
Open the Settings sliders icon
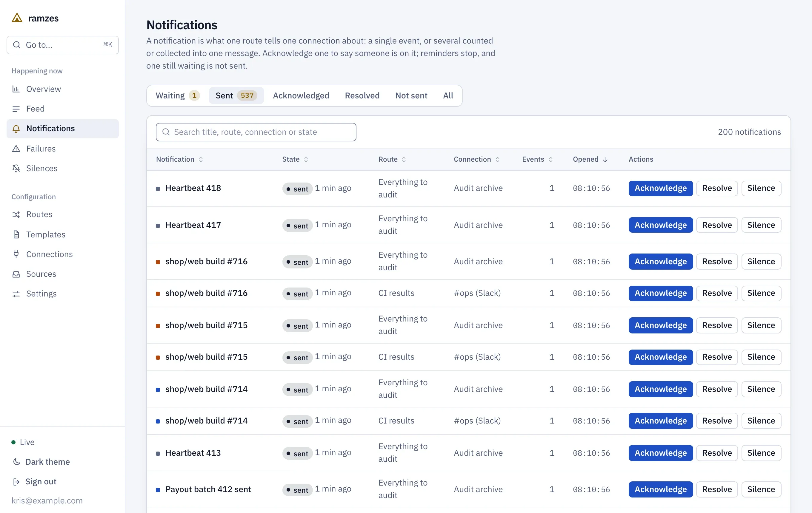(16, 294)
